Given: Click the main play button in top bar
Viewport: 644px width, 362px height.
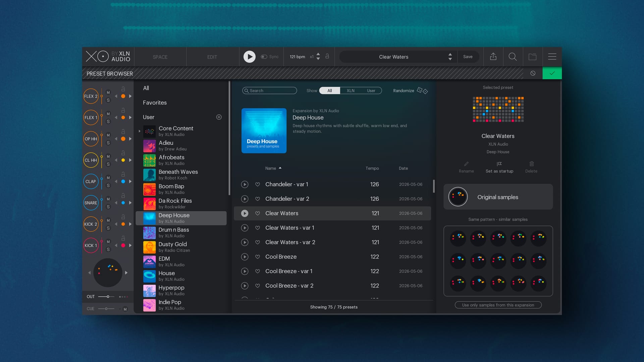Looking at the screenshot, I should [x=249, y=57].
